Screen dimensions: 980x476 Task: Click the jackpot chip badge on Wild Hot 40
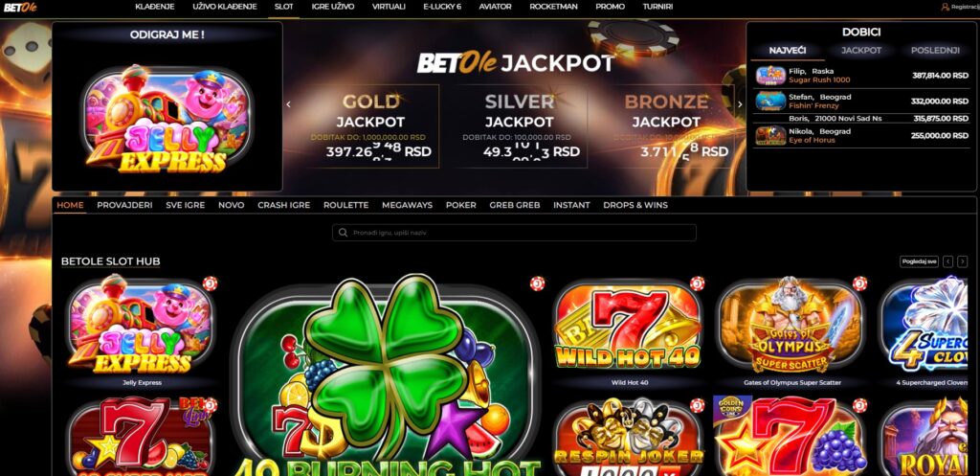click(697, 283)
